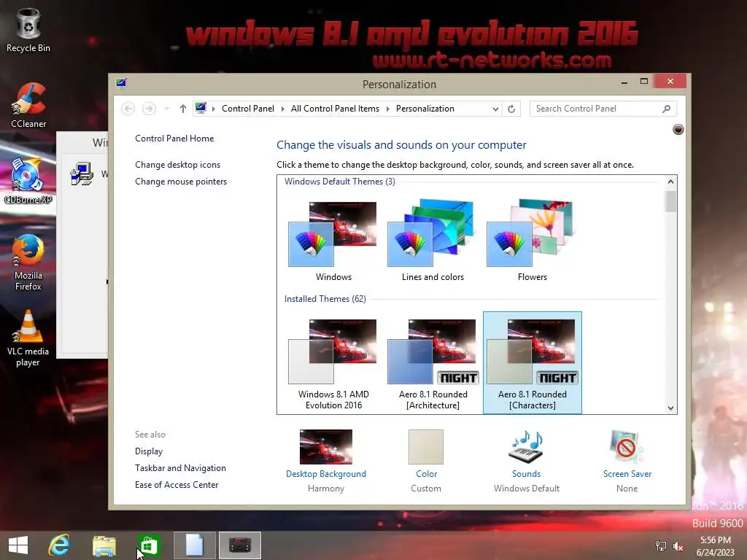Click the red round help button

point(678,129)
